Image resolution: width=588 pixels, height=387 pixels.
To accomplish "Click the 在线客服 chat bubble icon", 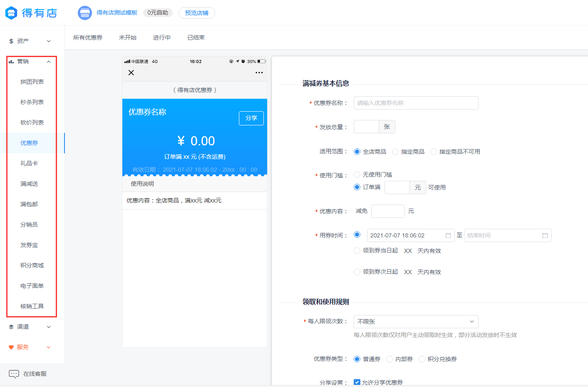I will click(14, 374).
